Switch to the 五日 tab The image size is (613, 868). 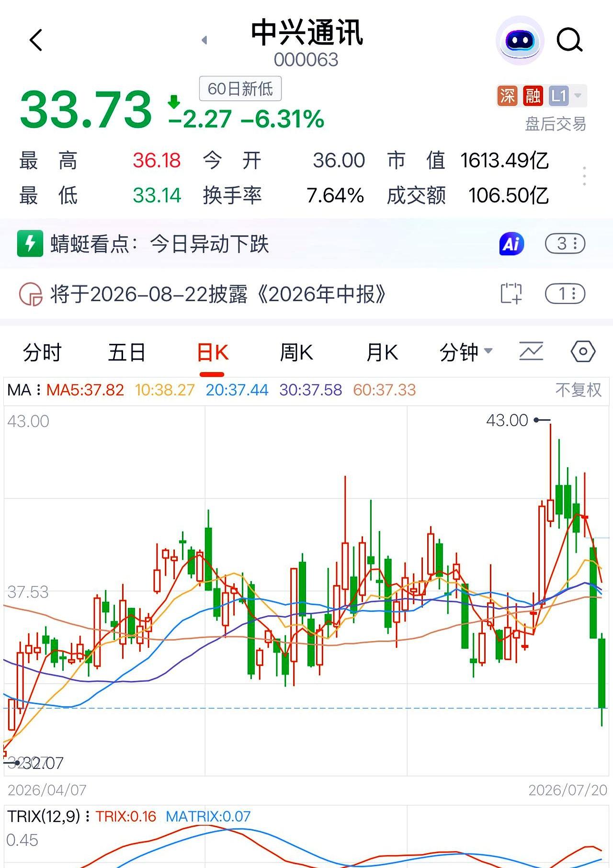click(x=127, y=353)
